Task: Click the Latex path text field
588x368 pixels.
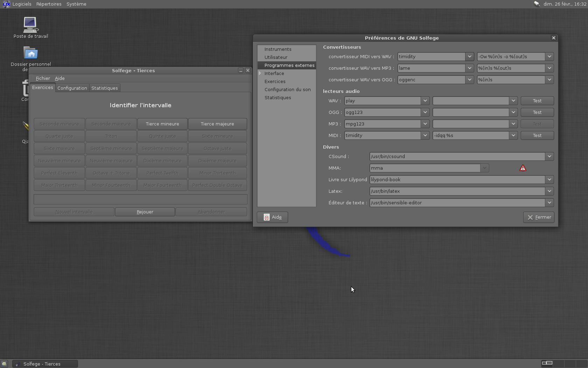Action: [457, 191]
